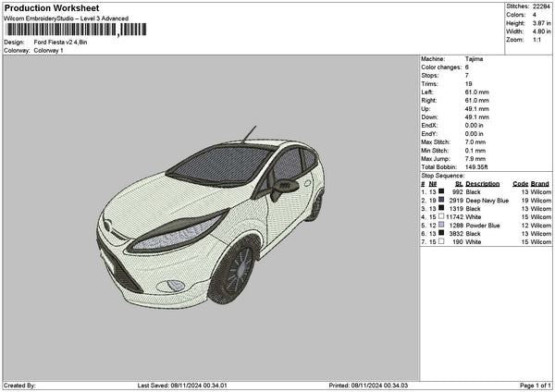
Task: Click the Description column header
Action: point(482,183)
